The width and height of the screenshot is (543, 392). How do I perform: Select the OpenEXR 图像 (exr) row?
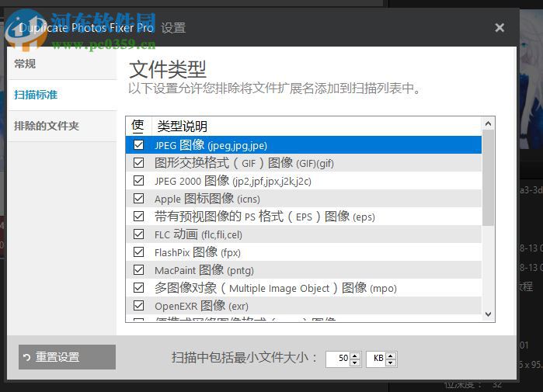tap(304, 306)
